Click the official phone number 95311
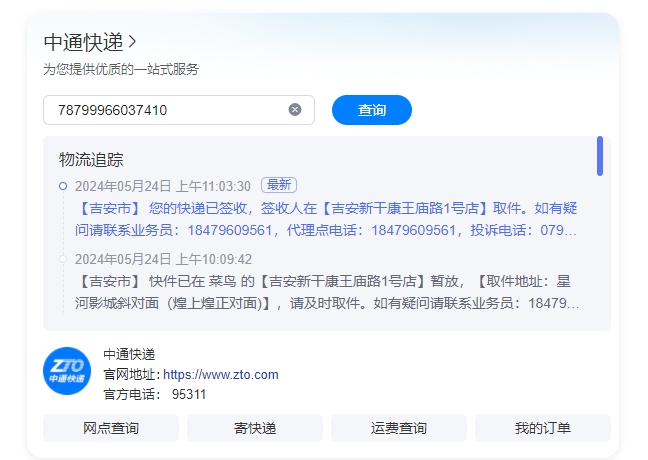Image resolution: width=648 pixels, height=460 pixels. coord(189,394)
